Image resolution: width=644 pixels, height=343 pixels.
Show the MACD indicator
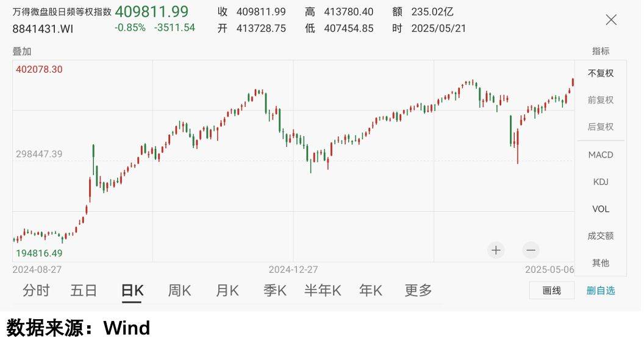[x=601, y=155]
